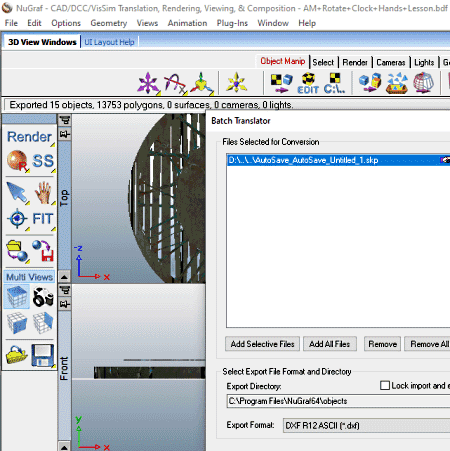The width and height of the screenshot is (450, 451).
Task: Open the Geometry menu
Action: coord(109,23)
